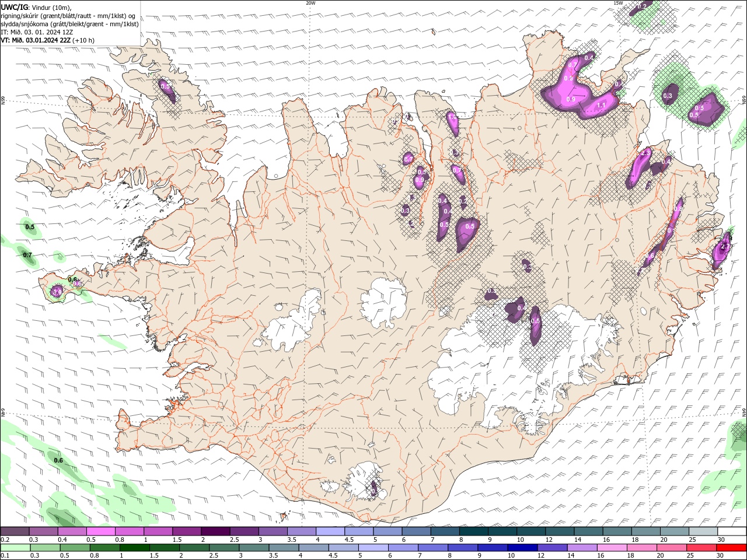Click the 0.3 value in green patch off northeast coast
This screenshot has height=560, width=747.
tap(668, 96)
